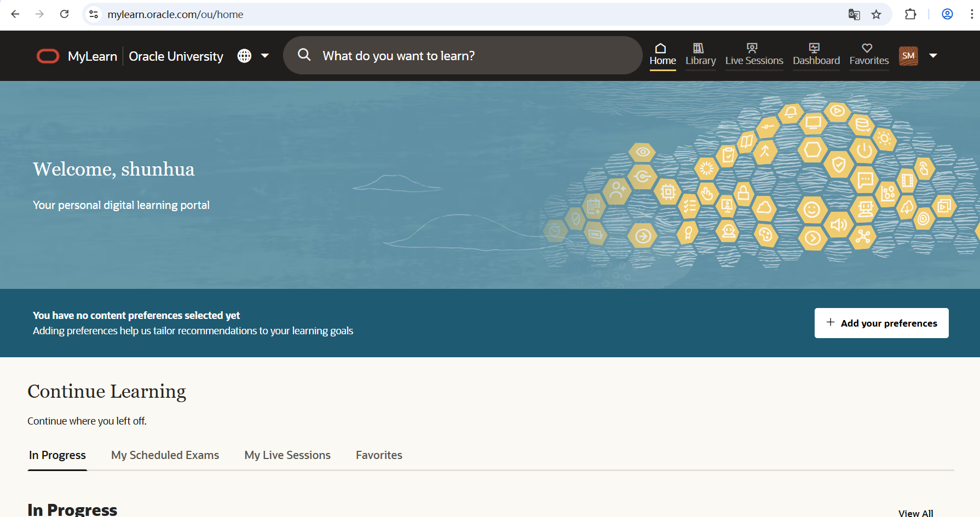Click the Add your preferences button
The height and width of the screenshot is (517, 980).
(881, 323)
